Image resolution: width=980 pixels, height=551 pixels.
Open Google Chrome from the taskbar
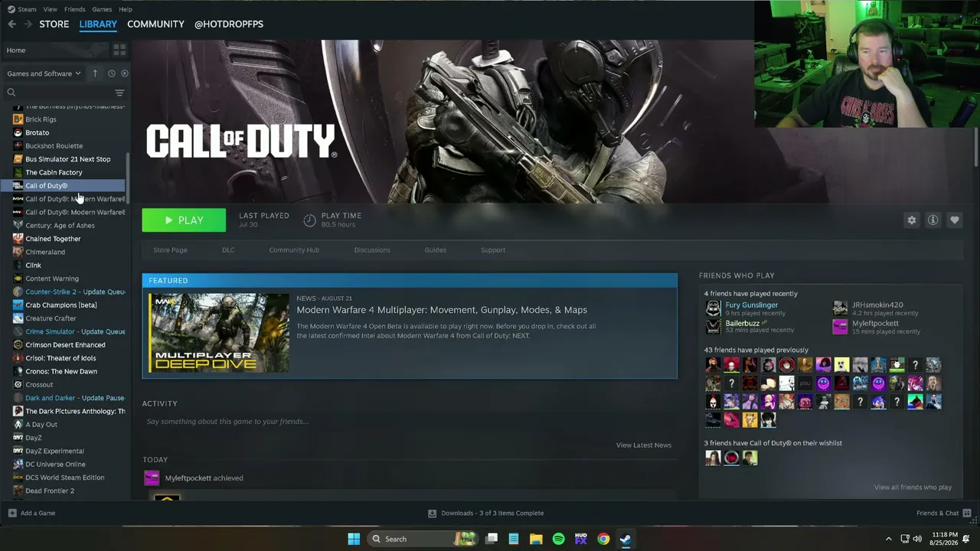click(603, 539)
